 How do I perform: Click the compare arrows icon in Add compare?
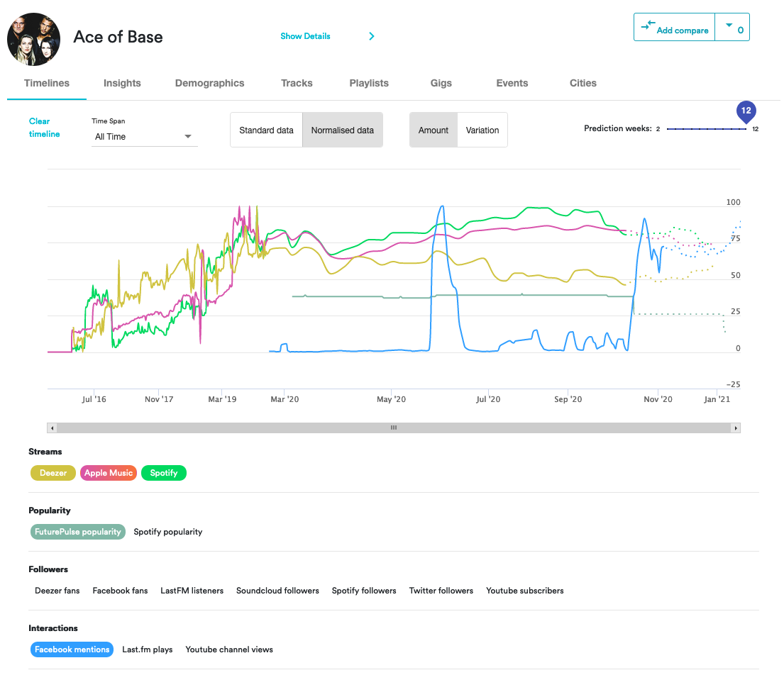pos(647,26)
